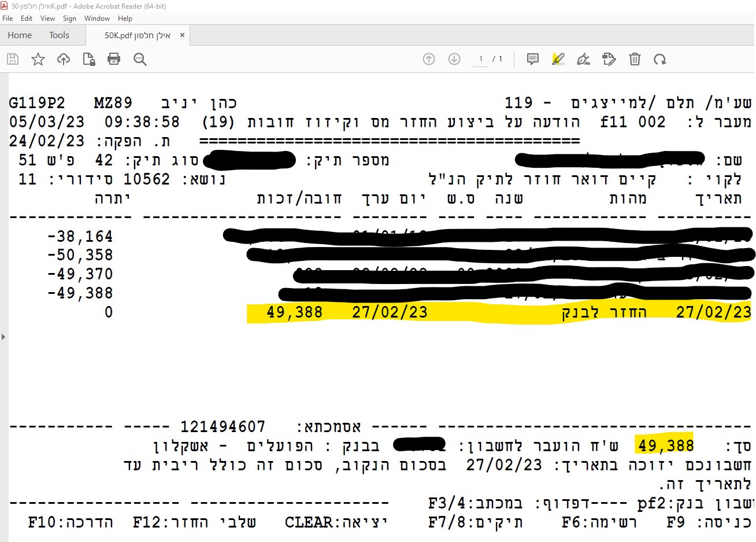Viewport: 756px width, 542px height.
Task: Click the Delete pages trash icon
Action: [635, 59]
